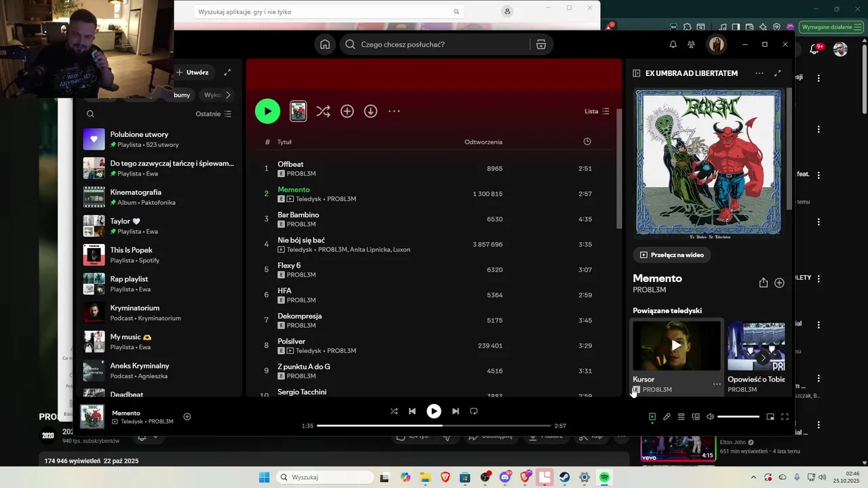Screen dimensions: 868x488
Task: Open Rap playlist in library
Action: pos(159,283)
